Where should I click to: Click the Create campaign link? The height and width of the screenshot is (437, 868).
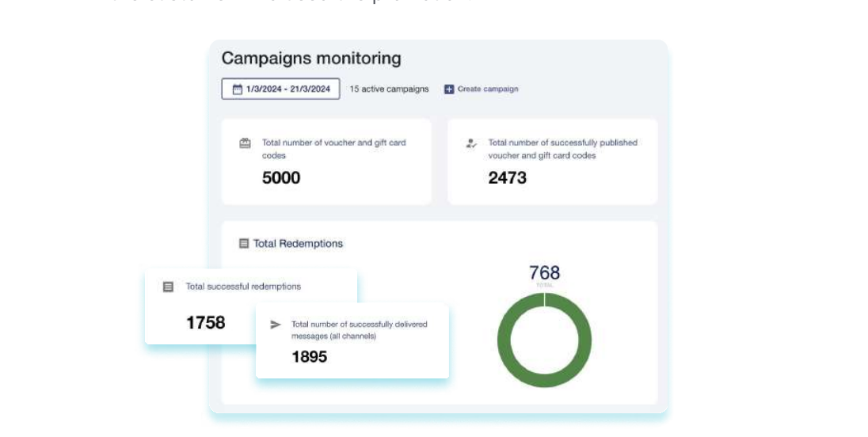coord(488,89)
